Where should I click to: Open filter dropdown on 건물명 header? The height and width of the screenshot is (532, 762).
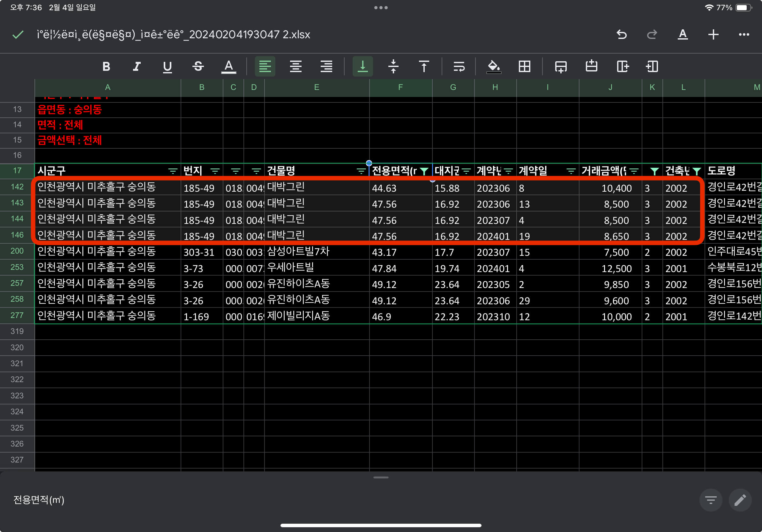(361, 171)
